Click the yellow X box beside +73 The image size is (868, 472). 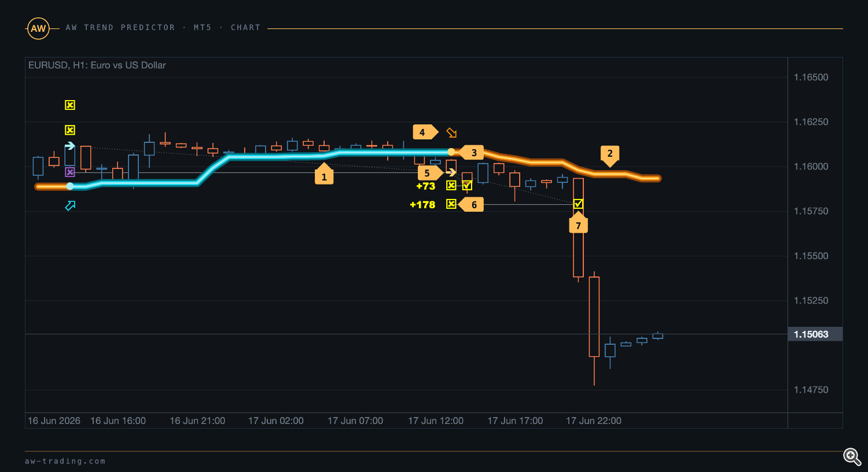point(451,186)
